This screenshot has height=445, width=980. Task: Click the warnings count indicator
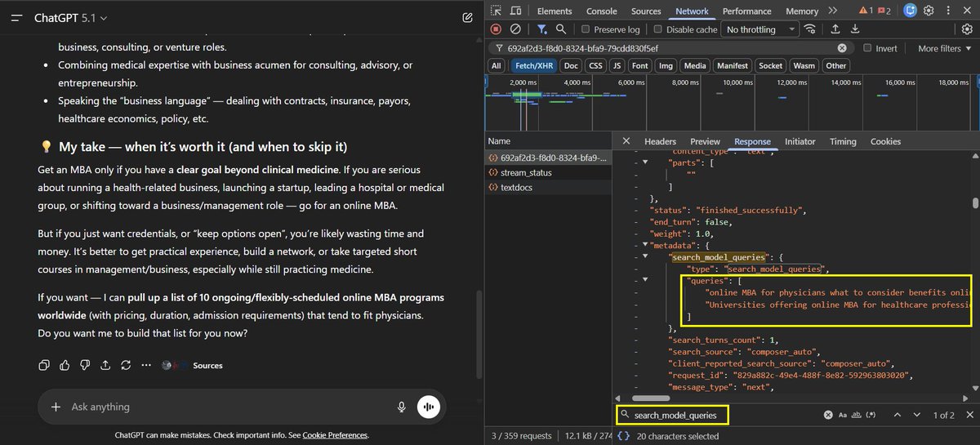(x=865, y=11)
